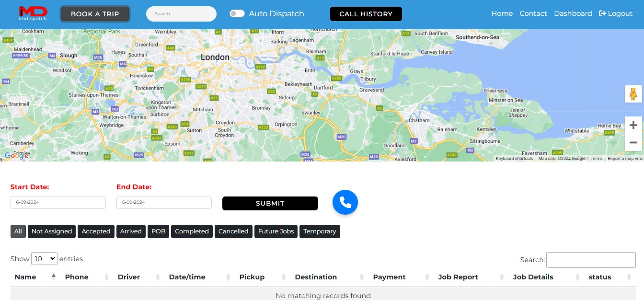644x300 pixels.
Task: Filter jobs by POB
Action: (x=158, y=231)
